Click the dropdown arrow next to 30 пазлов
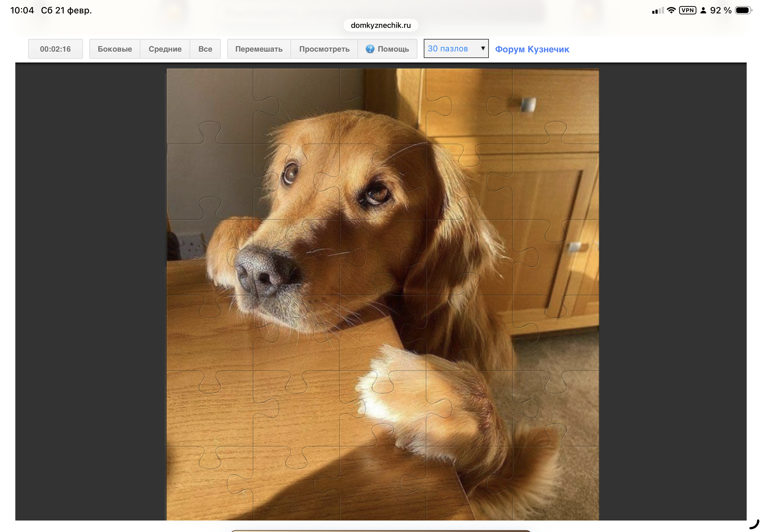The height and width of the screenshot is (532, 762). tap(483, 48)
